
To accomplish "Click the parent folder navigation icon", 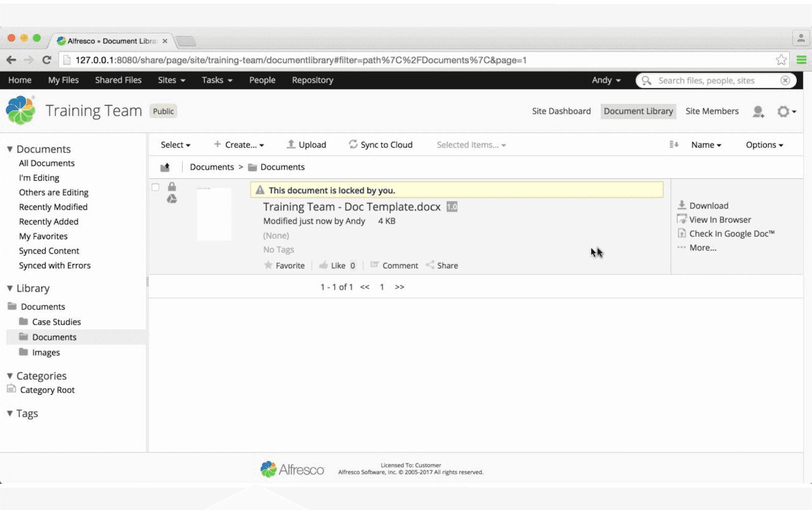I will click(165, 167).
